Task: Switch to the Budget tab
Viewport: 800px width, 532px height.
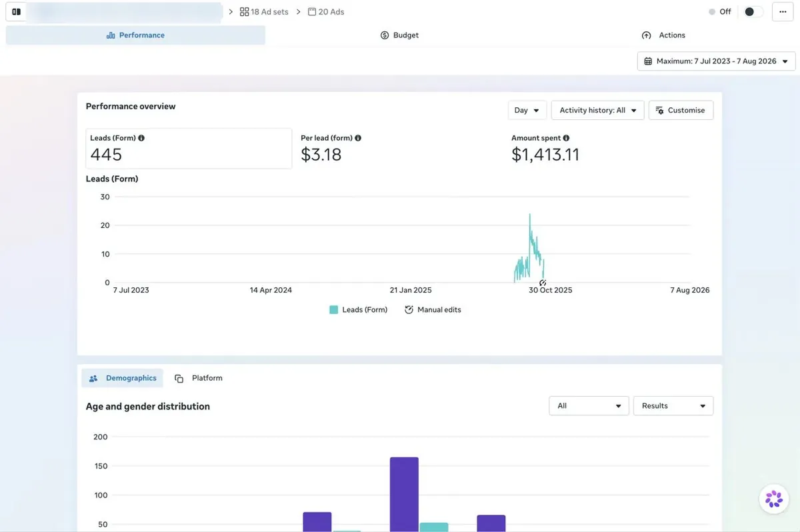Action: coord(399,35)
